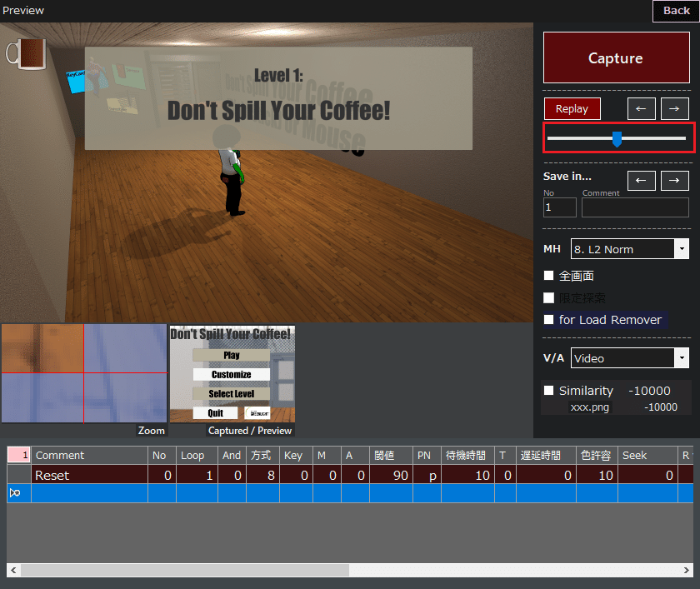700x589 pixels.
Task: Click the M column header
Action: coord(327,455)
